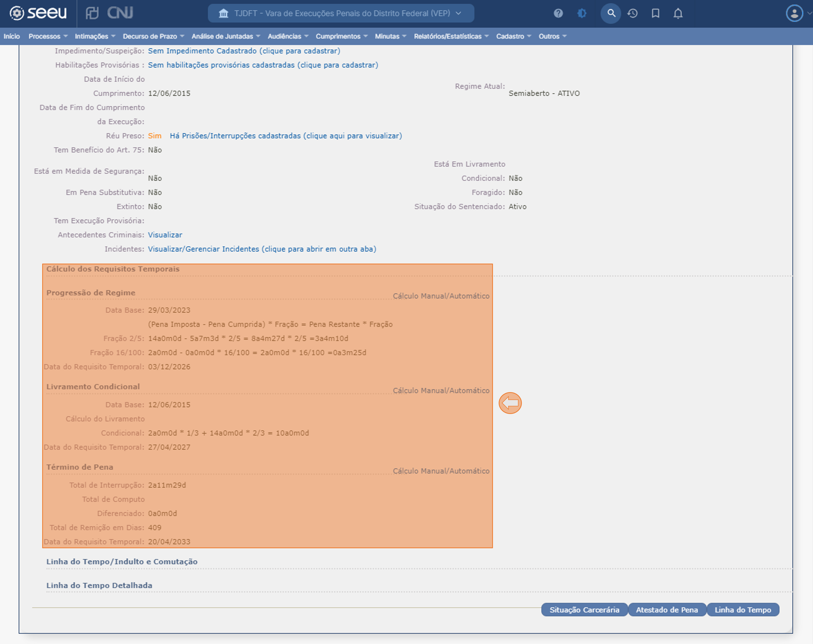Screen dimensions: 813x644
Task: Go to Início menu item
Action: [x=12, y=36]
